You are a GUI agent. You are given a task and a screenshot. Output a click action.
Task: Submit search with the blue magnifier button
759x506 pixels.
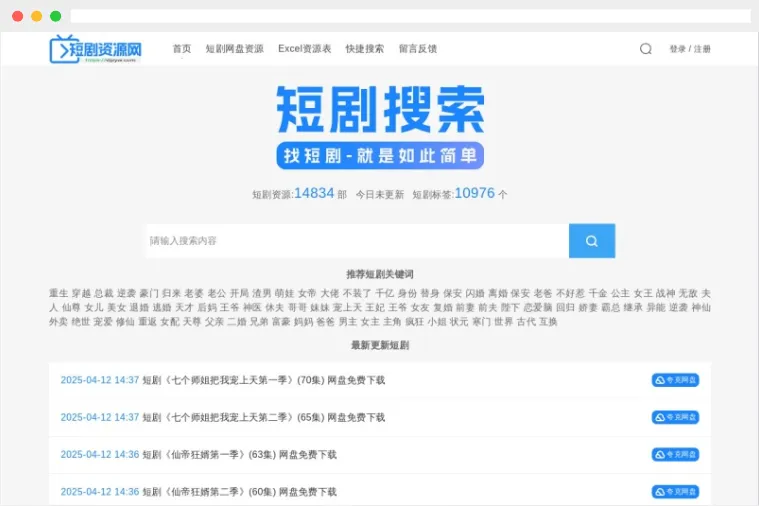[x=592, y=241]
